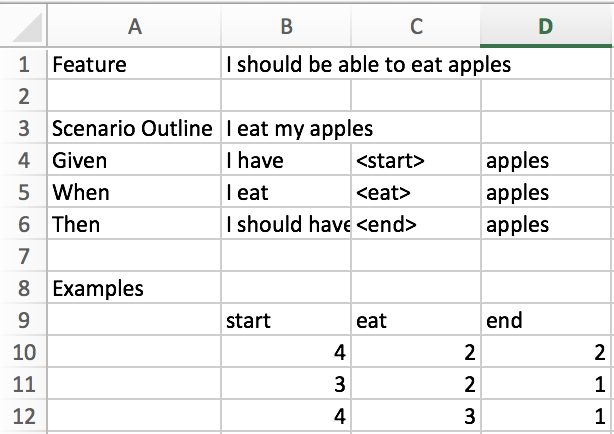Image resolution: width=614 pixels, height=434 pixels.
Task: Select the "<start>" placeholder cell
Action: click(416, 161)
